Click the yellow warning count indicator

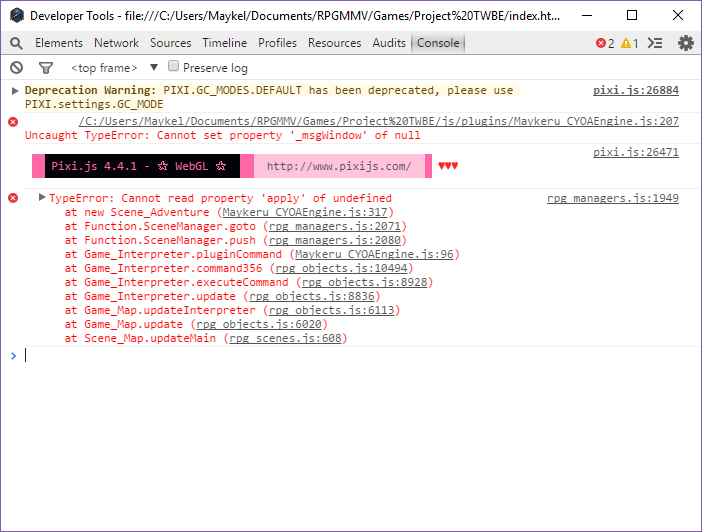coord(629,43)
